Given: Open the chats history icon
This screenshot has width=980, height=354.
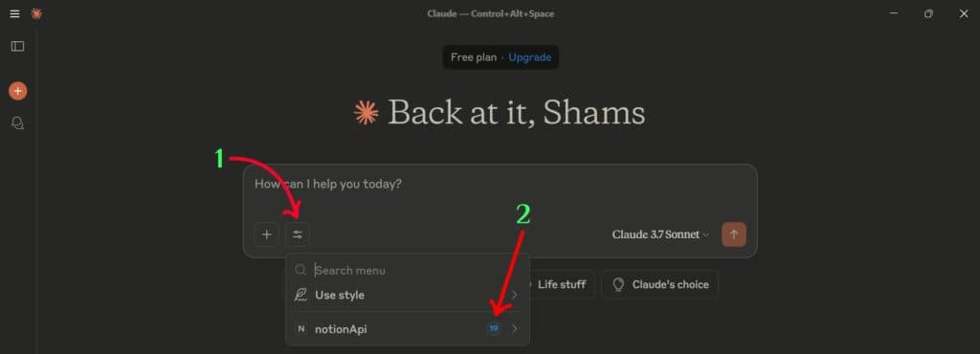Looking at the screenshot, I should click(x=17, y=123).
